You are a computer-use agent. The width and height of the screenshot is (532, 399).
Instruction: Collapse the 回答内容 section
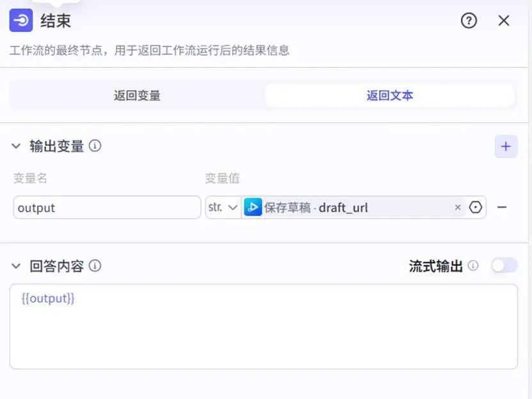coord(16,266)
